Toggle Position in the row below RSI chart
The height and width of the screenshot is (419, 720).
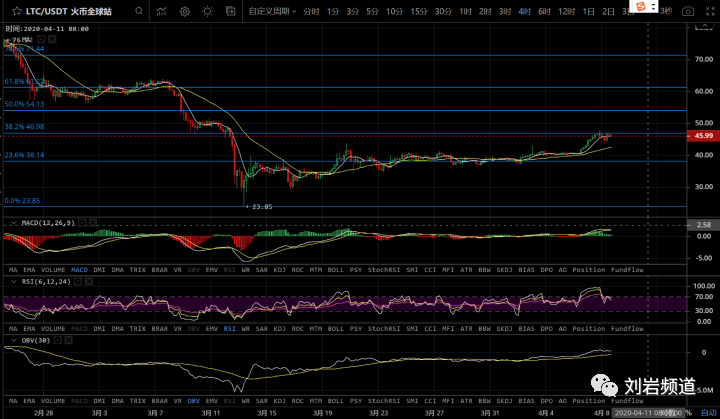[588, 328]
